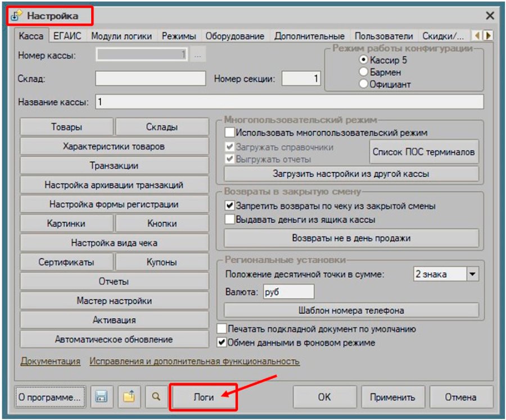Click the Товары button

click(66, 127)
